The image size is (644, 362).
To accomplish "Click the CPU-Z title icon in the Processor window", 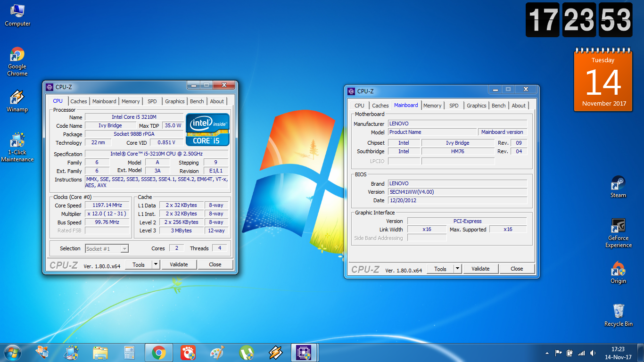I will tap(49, 87).
